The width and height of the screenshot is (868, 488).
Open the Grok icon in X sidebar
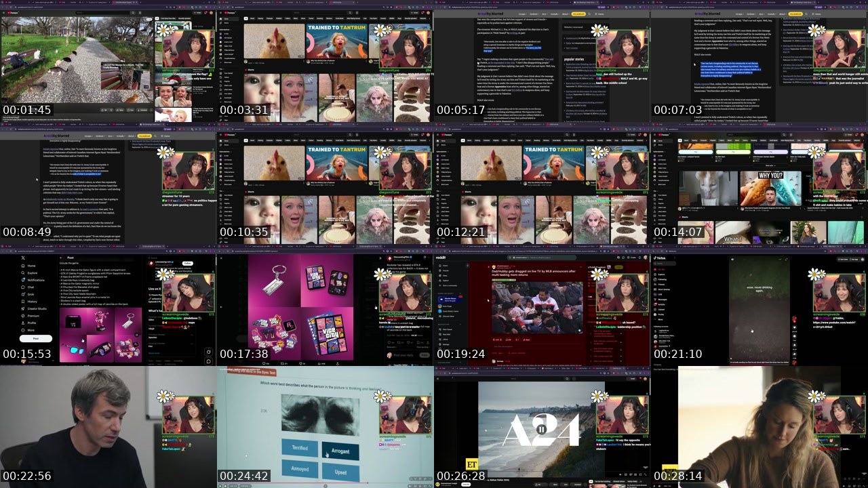[x=22, y=294]
